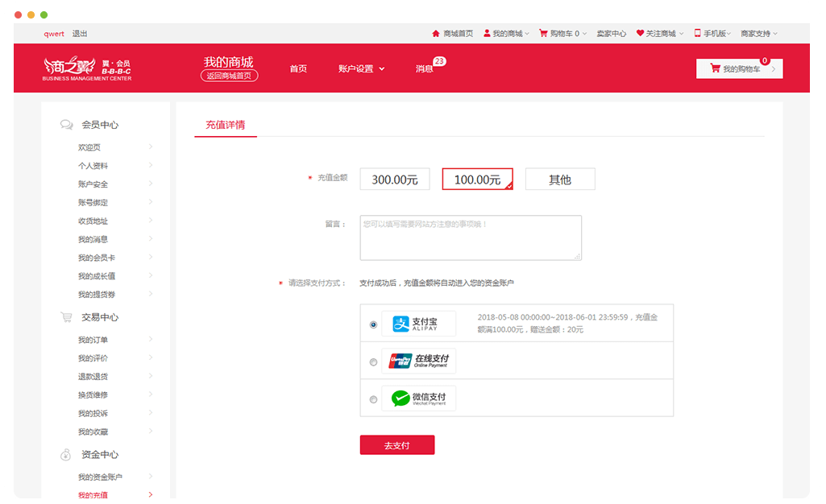Image resolution: width=826 pixels, height=504 pixels.
Task: Expand the 关注商城 dropdown
Action: pos(681,34)
